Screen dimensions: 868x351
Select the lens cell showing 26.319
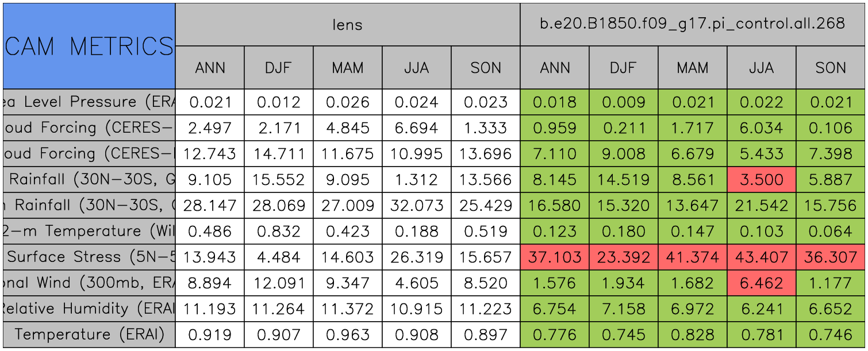pos(416,257)
